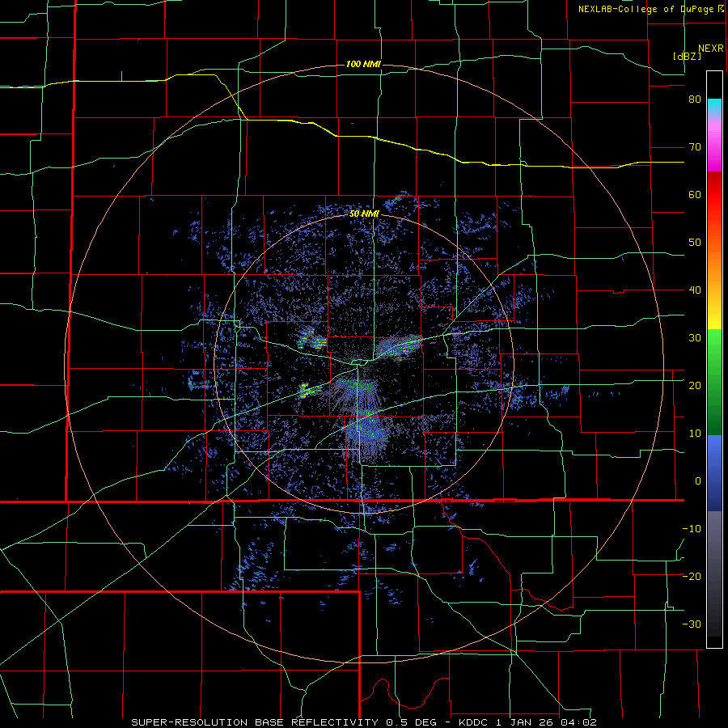Click the 100 NMI range ring label
This screenshot has height=728, width=728.
[363, 64]
